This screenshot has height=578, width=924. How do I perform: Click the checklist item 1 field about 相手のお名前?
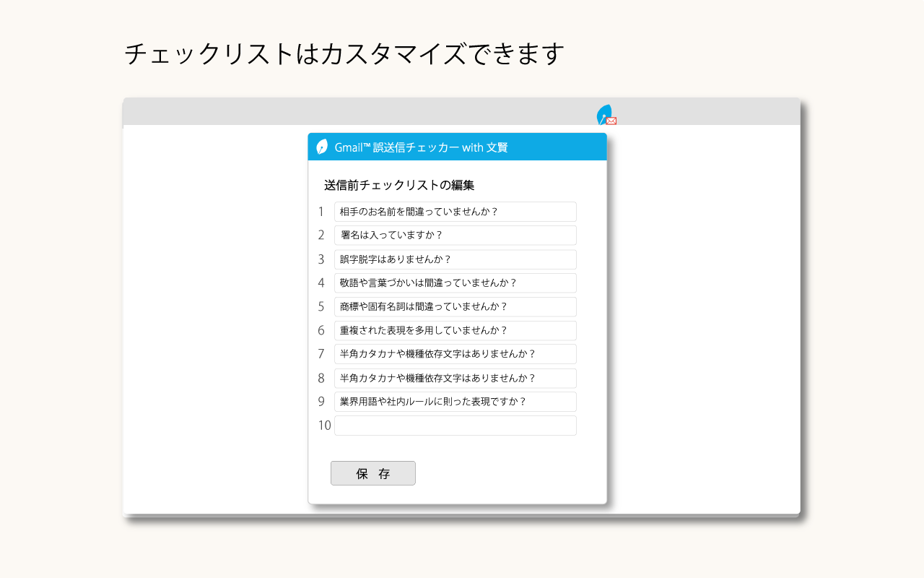tap(455, 212)
